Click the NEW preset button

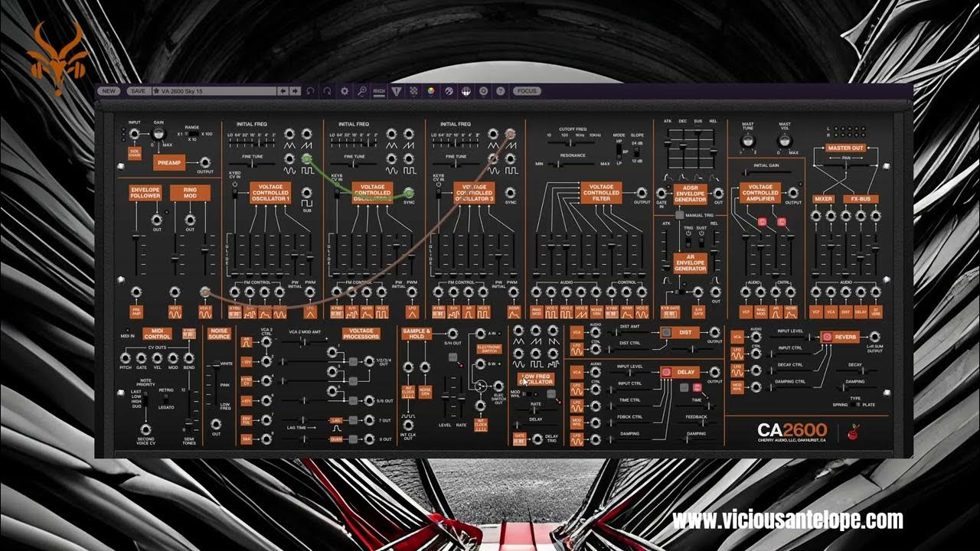point(109,91)
